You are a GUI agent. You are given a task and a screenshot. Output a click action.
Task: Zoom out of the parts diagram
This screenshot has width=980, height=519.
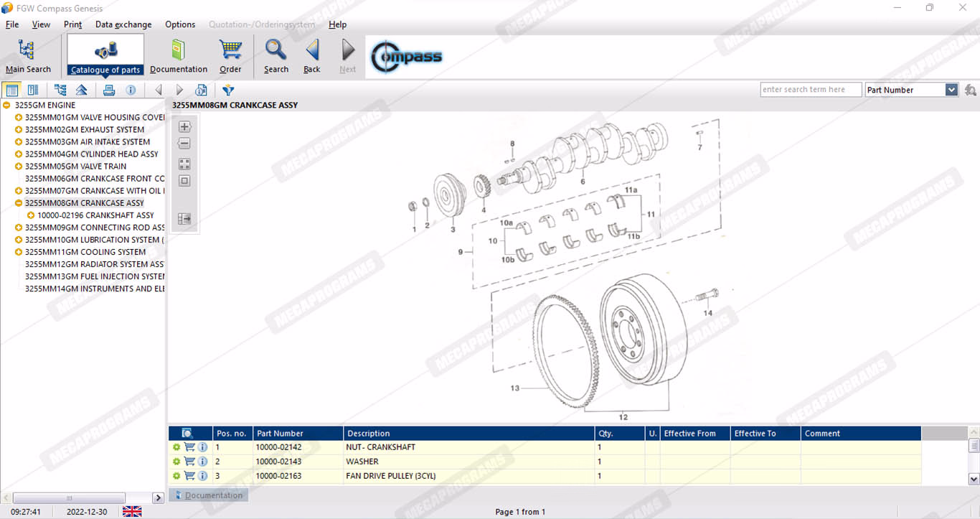[184, 144]
